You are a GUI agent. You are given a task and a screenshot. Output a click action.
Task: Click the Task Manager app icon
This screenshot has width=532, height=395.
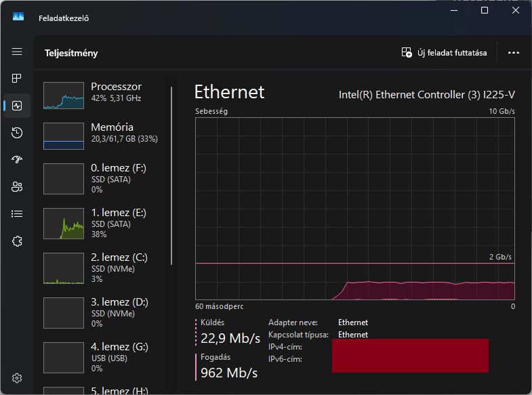(18, 18)
